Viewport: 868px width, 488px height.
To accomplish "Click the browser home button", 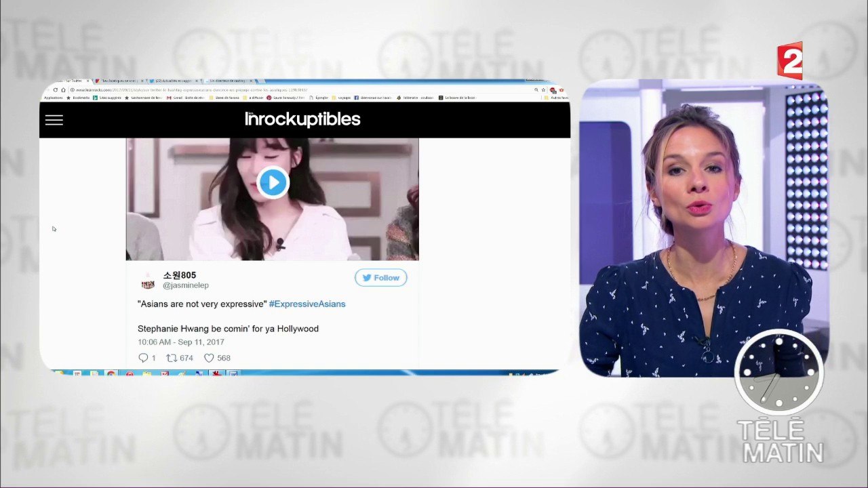I will [x=64, y=89].
